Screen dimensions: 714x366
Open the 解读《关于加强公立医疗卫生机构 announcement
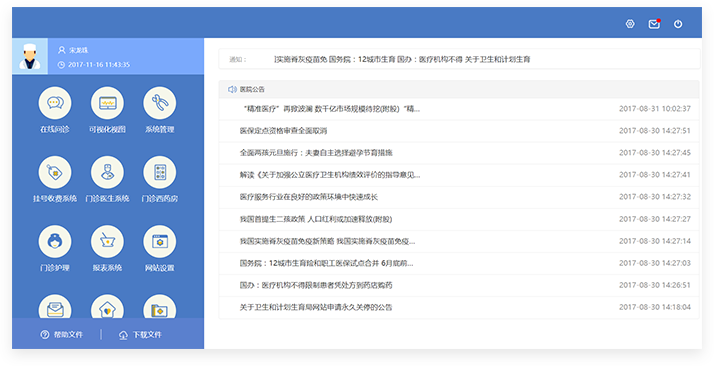coord(330,175)
